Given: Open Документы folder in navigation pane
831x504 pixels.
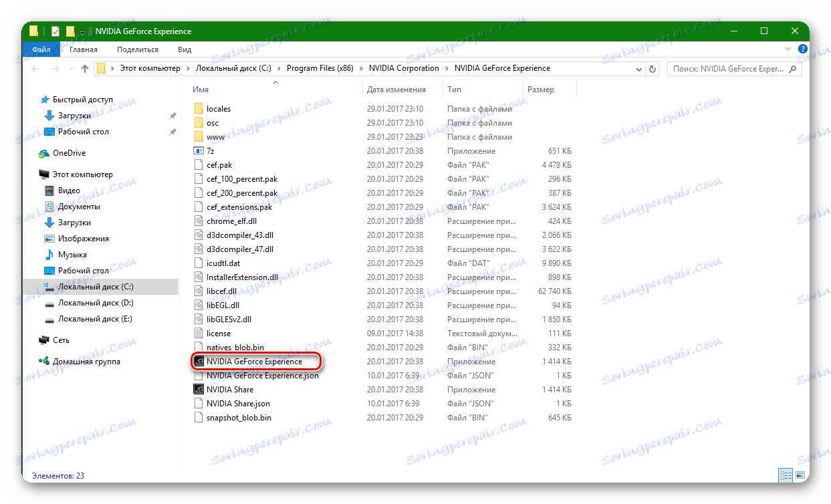Looking at the screenshot, I should coord(79,207).
